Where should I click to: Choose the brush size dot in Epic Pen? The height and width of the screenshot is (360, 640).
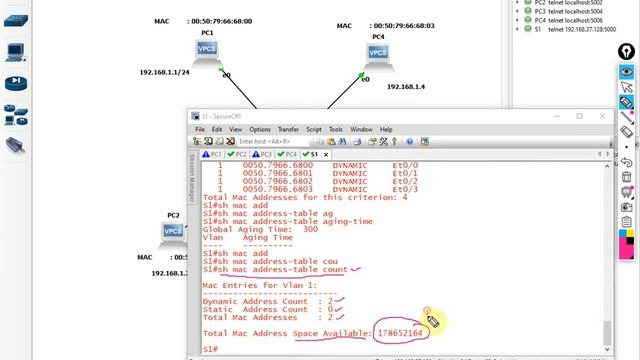point(627,147)
